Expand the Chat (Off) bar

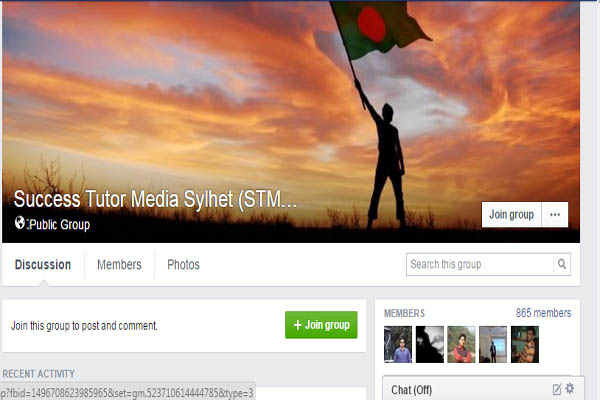click(x=483, y=389)
